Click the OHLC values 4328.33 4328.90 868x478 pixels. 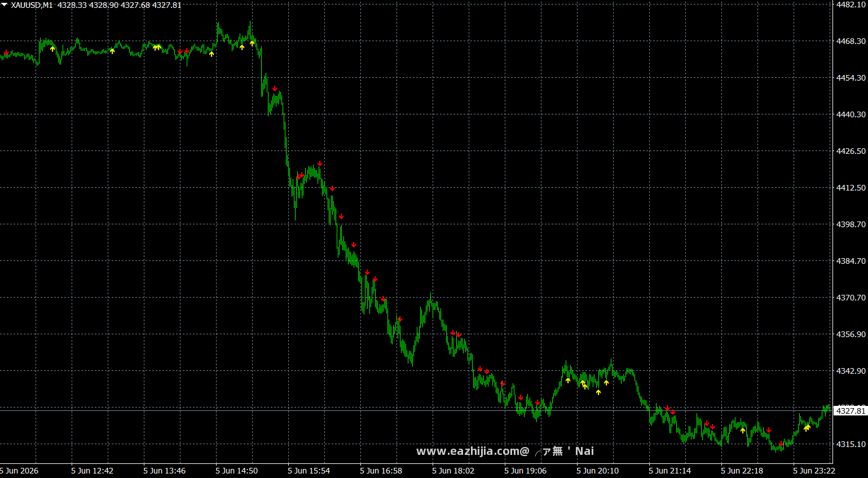pos(88,5)
